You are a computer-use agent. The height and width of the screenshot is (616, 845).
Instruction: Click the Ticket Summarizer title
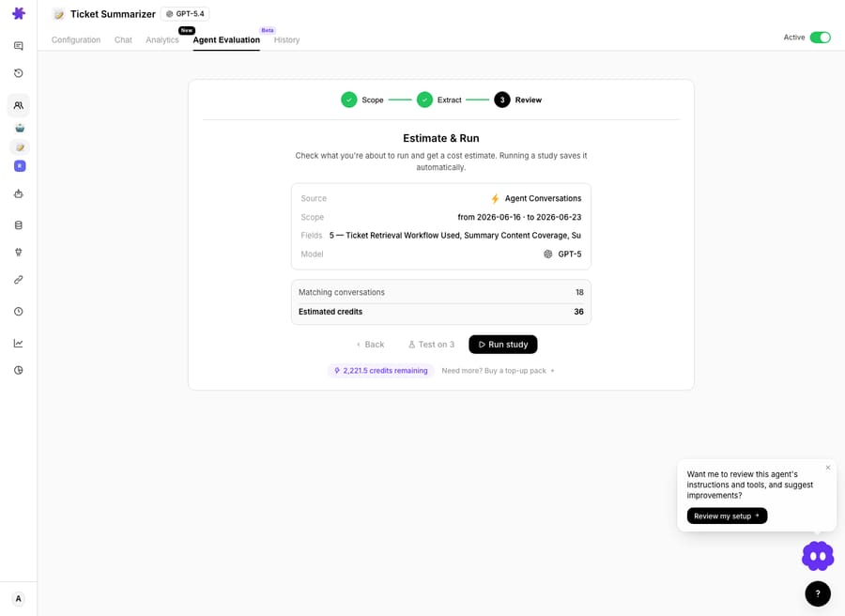point(113,14)
